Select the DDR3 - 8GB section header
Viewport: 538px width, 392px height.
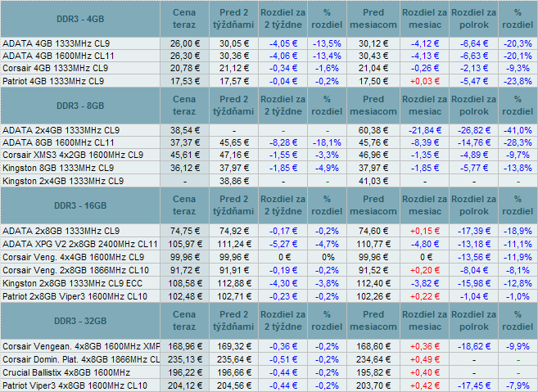80,106
